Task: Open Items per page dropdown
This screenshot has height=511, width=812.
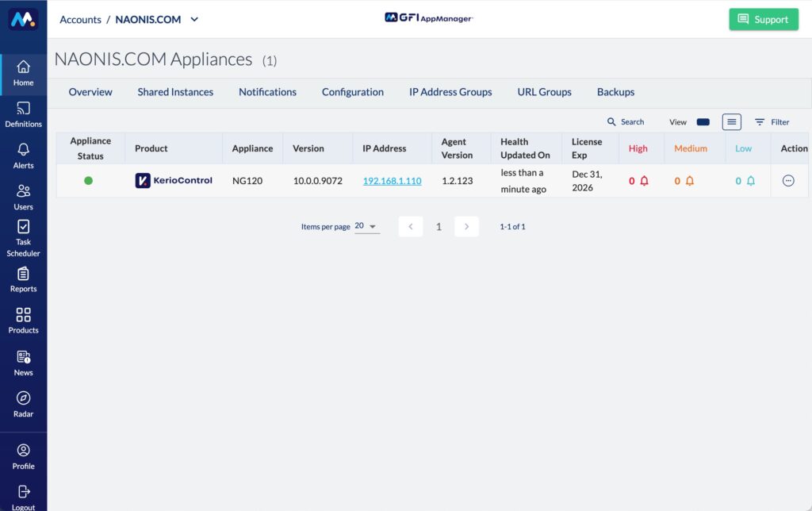Action: pos(366,226)
